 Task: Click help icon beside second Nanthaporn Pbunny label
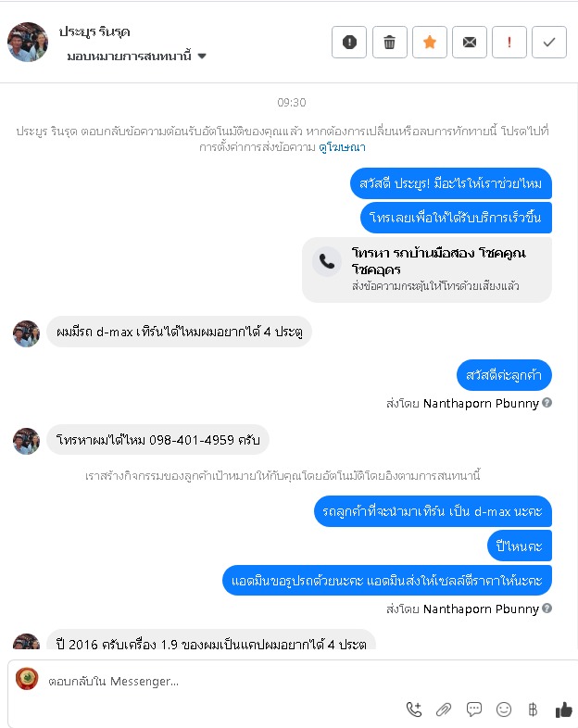(x=547, y=608)
